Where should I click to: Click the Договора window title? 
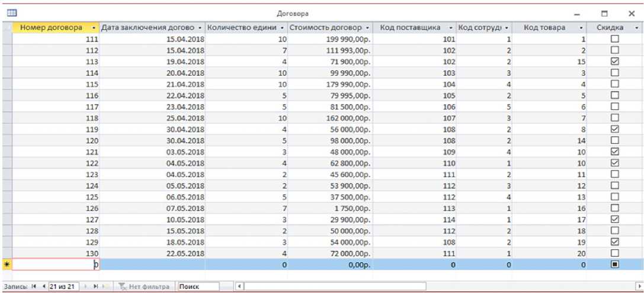(293, 14)
